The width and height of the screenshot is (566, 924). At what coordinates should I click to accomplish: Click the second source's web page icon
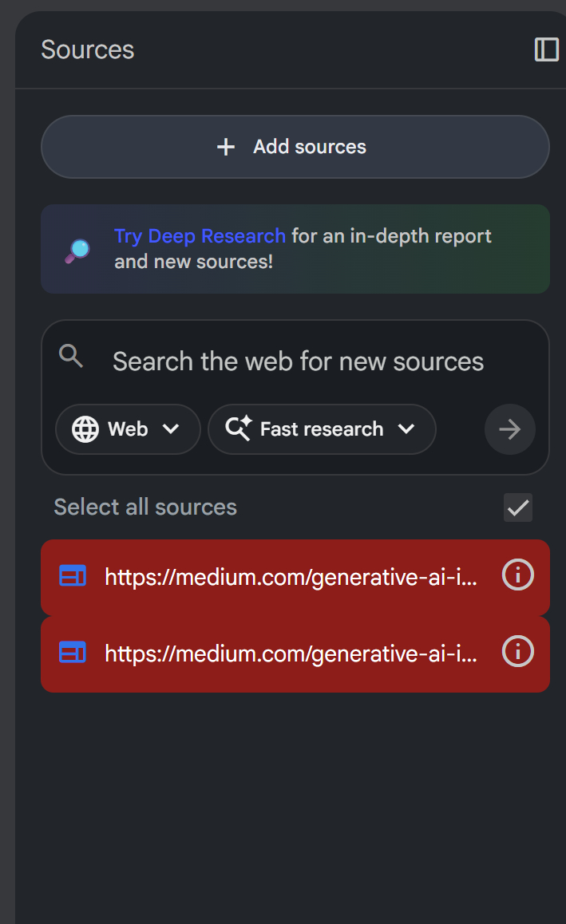pyautogui.click(x=73, y=653)
